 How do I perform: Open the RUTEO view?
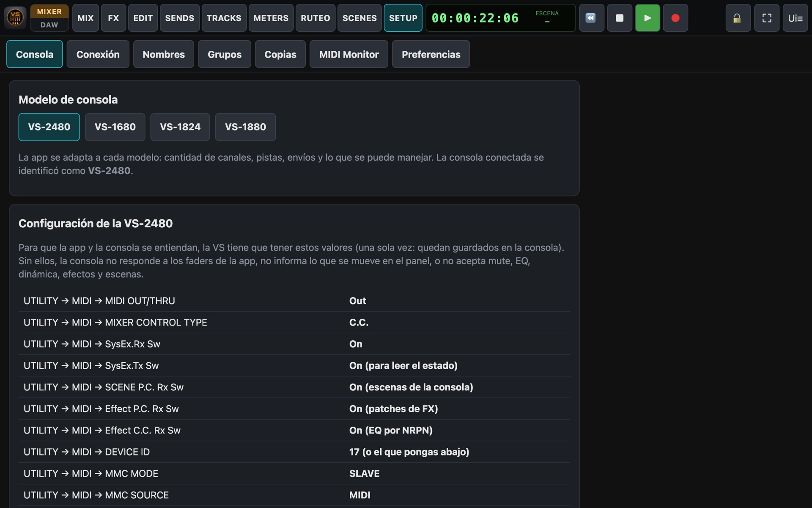[x=315, y=18]
